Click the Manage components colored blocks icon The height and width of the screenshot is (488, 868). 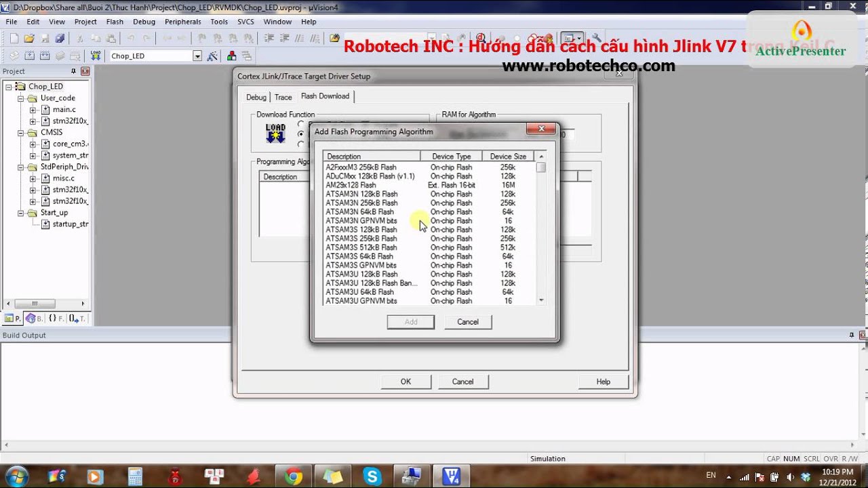click(232, 56)
